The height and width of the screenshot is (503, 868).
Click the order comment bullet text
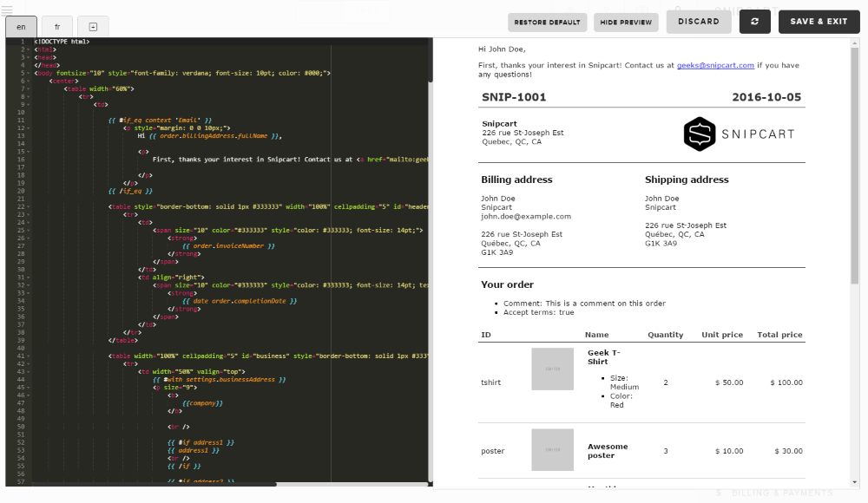point(584,304)
